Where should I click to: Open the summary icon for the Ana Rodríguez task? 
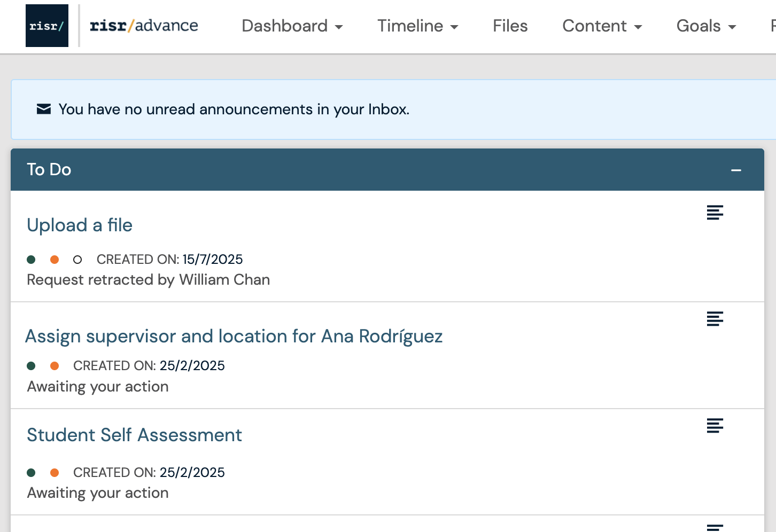[x=715, y=319]
